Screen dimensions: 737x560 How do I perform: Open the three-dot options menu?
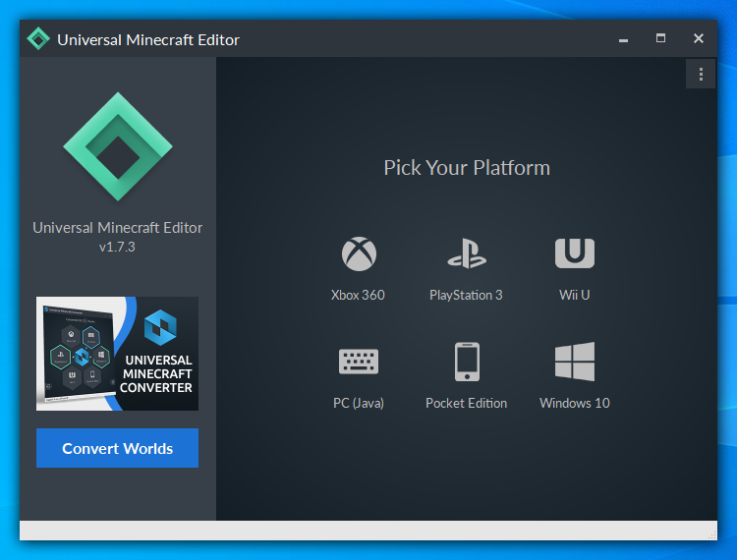pos(700,74)
